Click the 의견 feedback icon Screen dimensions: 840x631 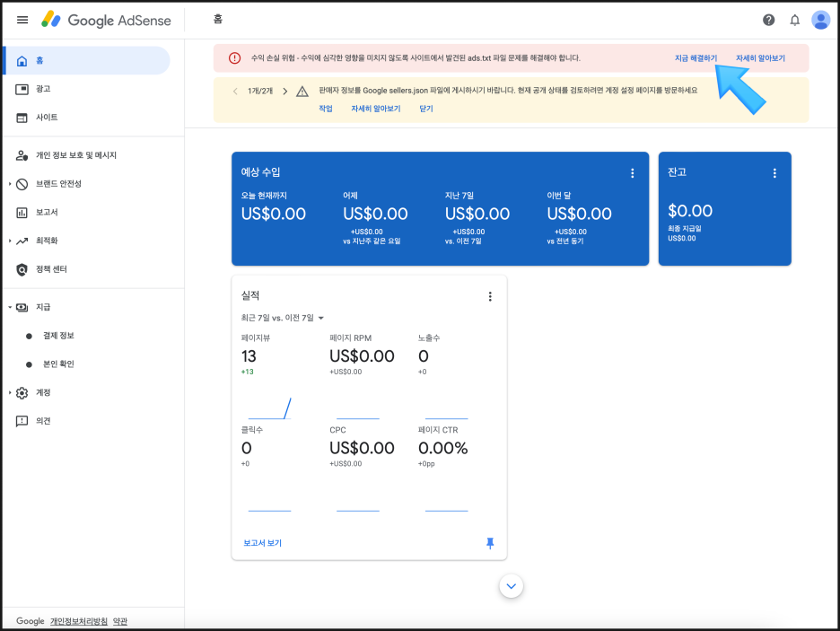[22, 421]
